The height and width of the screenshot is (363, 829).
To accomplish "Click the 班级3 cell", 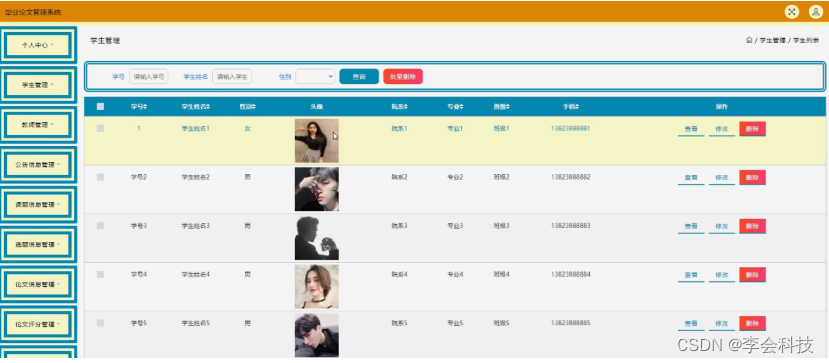I will [x=501, y=226].
